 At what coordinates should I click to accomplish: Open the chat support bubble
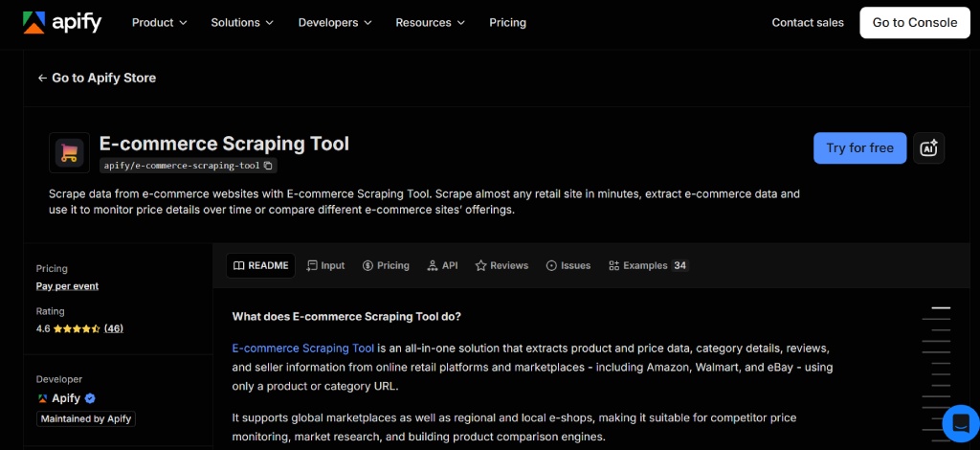tap(960, 423)
